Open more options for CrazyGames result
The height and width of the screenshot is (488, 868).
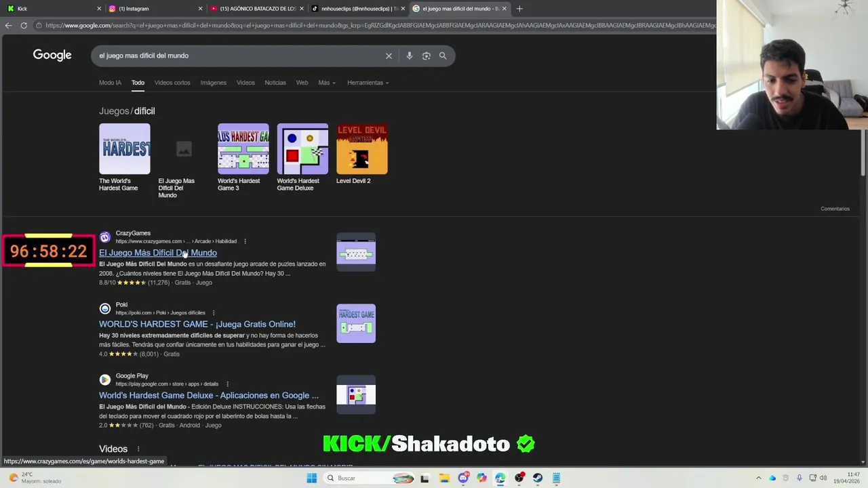click(x=245, y=241)
